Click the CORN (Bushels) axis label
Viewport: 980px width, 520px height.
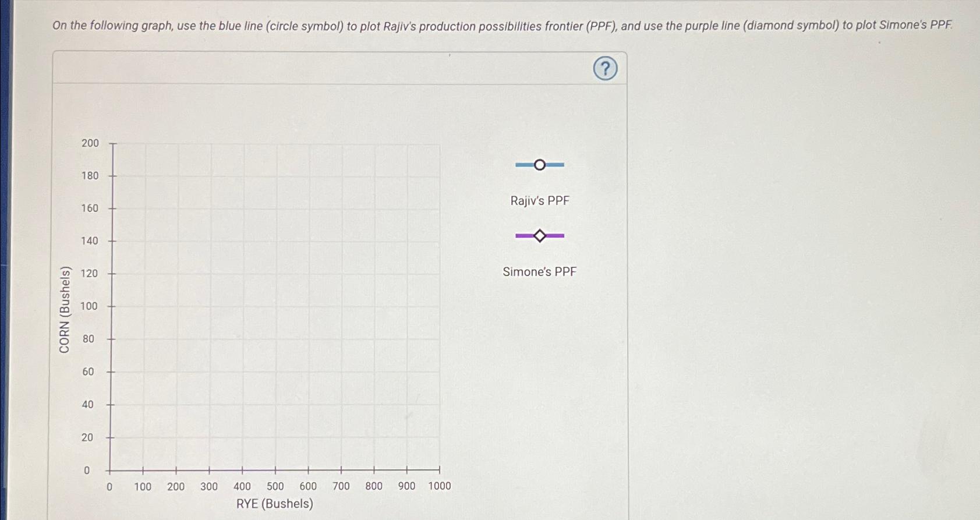65,307
